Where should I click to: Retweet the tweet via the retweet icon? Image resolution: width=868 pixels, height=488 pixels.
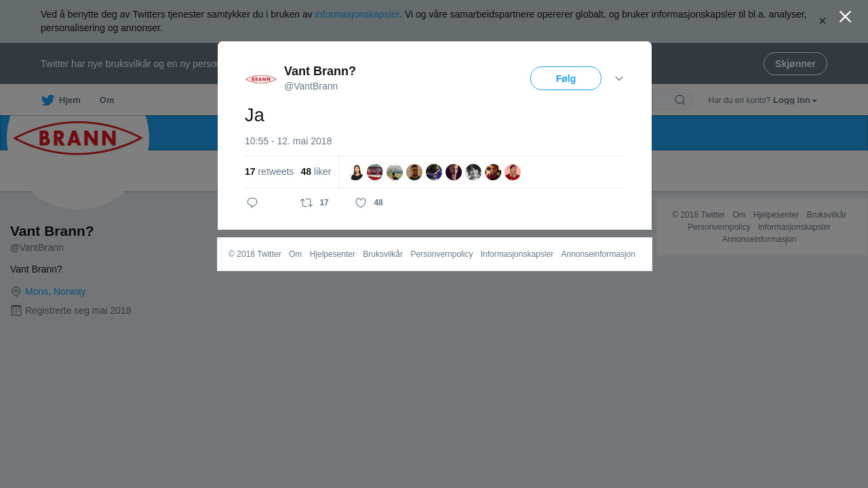(307, 203)
